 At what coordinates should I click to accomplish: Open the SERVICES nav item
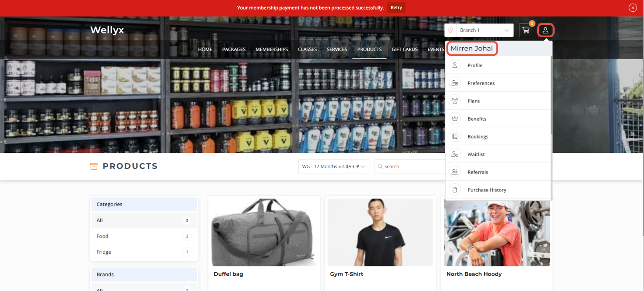click(337, 50)
